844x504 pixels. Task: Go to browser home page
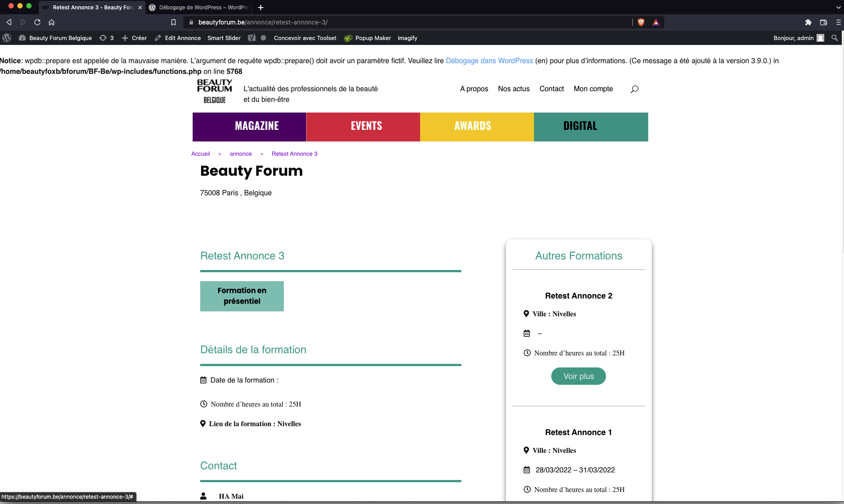52,22
